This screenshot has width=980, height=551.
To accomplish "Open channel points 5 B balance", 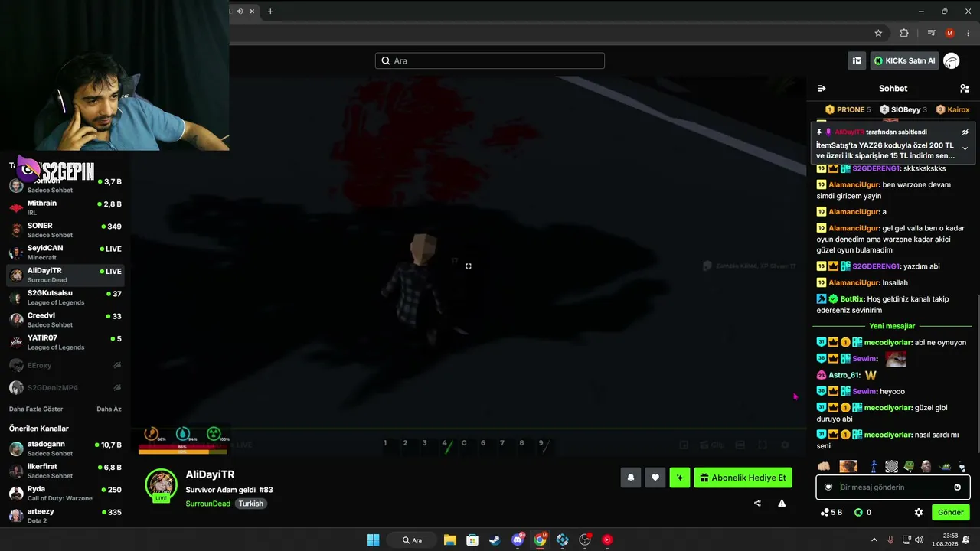I will (831, 512).
